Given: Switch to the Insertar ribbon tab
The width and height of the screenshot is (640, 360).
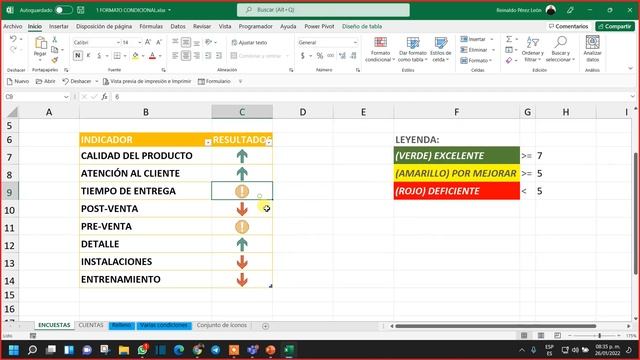Looking at the screenshot, I should 59,26.
